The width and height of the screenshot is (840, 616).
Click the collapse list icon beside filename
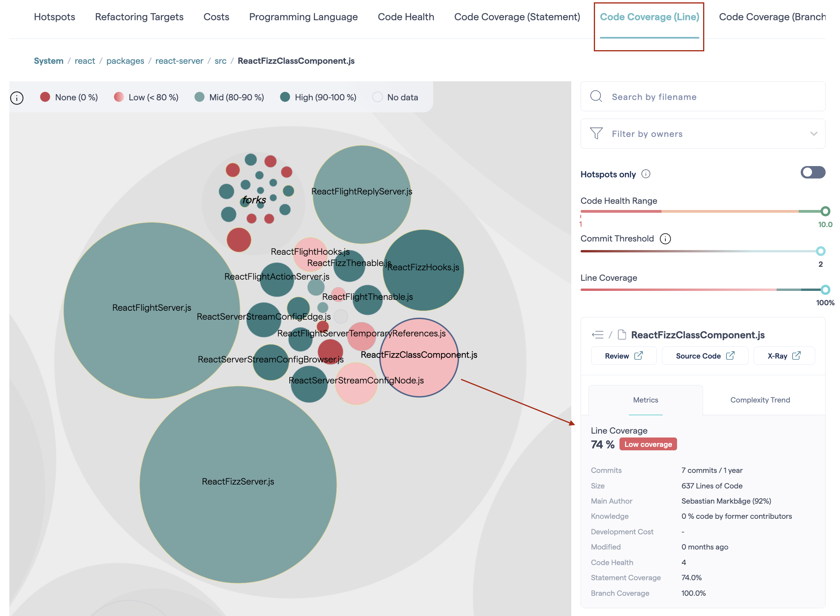[x=598, y=334]
